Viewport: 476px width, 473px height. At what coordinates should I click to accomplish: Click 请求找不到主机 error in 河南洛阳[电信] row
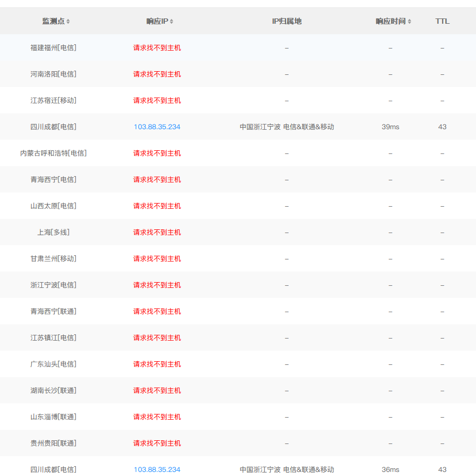[x=157, y=74]
